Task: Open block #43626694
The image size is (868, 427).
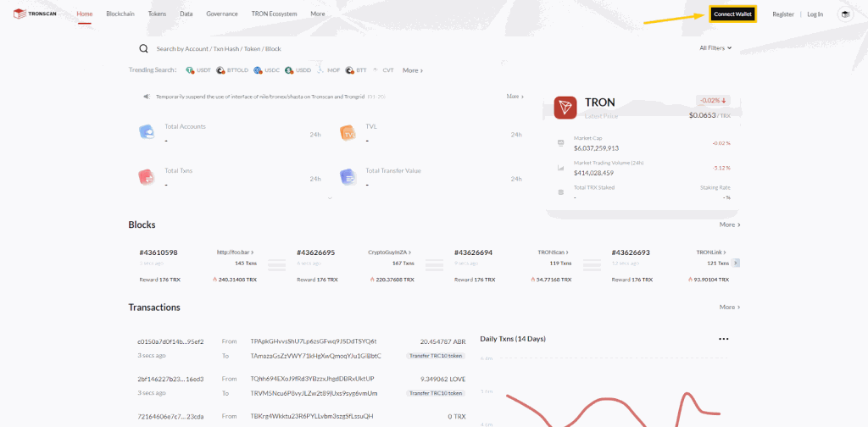Action: 473,252
